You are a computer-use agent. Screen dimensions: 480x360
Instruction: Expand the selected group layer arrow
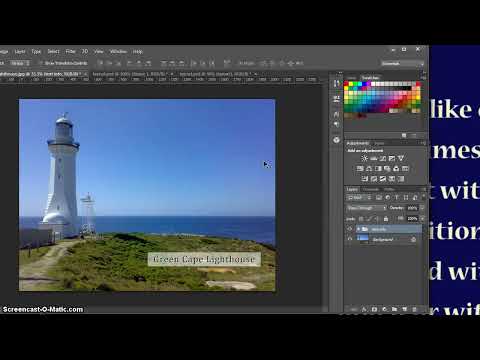pyautogui.click(x=358, y=229)
